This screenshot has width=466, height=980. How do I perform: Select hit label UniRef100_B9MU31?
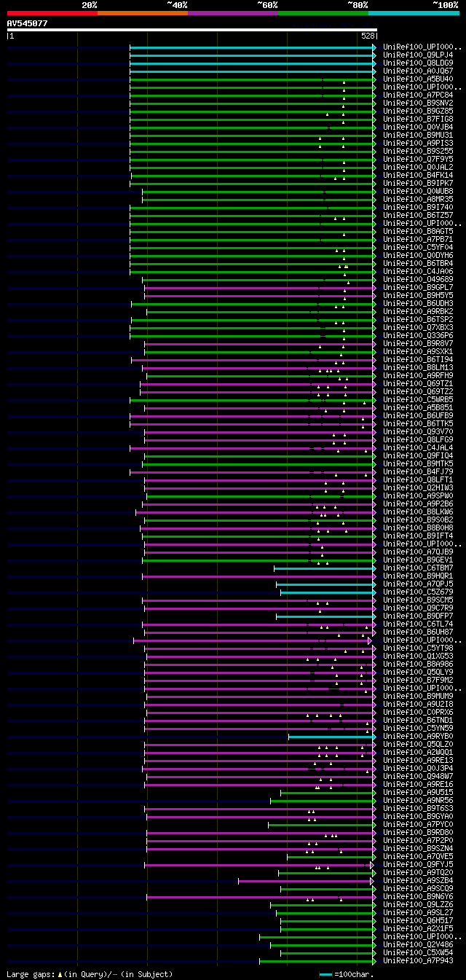click(418, 135)
